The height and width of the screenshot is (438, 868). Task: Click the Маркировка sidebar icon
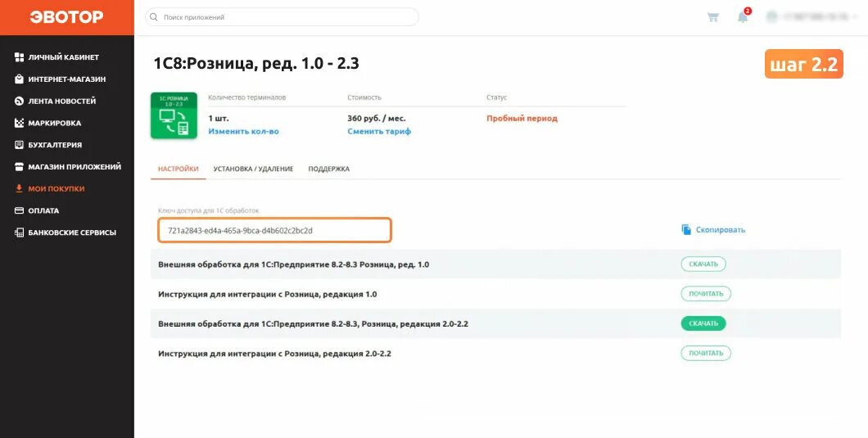coord(19,123)
